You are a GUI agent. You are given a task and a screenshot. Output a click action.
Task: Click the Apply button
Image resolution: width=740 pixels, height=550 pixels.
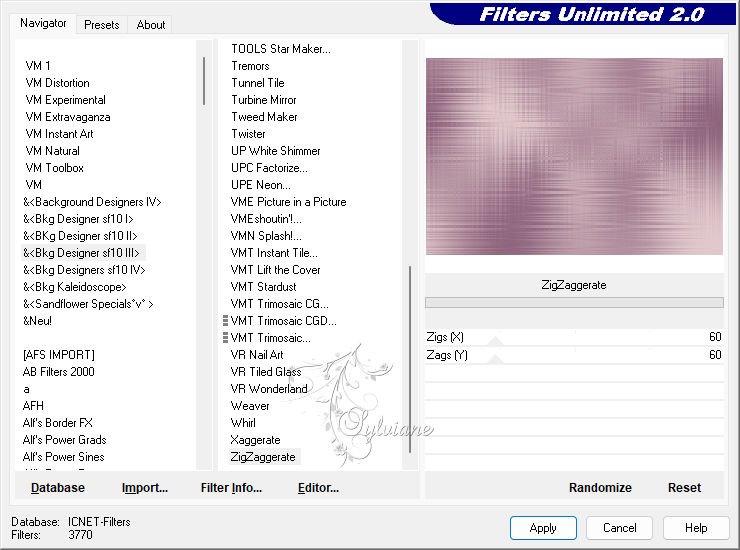(x=543, y=527)
